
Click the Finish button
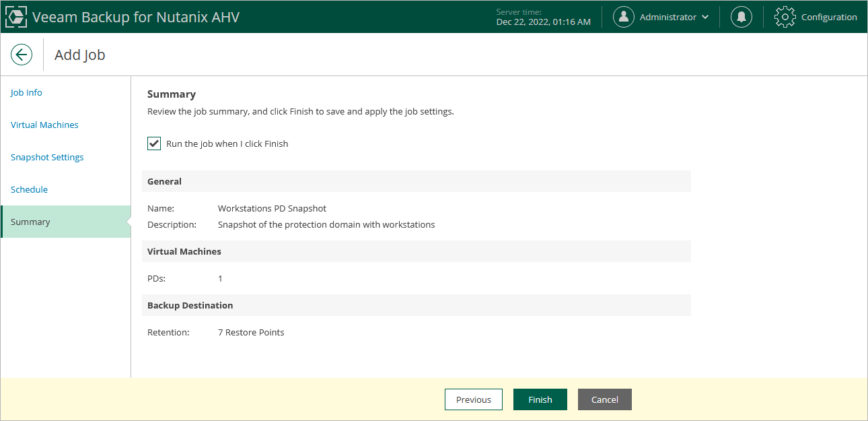tap(540, 399)
